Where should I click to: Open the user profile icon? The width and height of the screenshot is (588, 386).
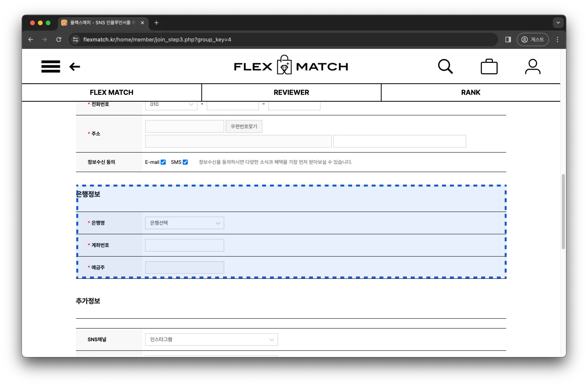click(x=532, y=66)
